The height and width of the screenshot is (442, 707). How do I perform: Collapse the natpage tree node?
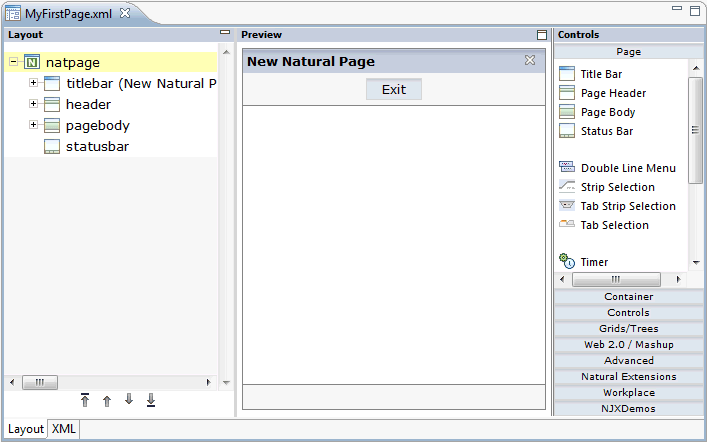tap(13, 62)
